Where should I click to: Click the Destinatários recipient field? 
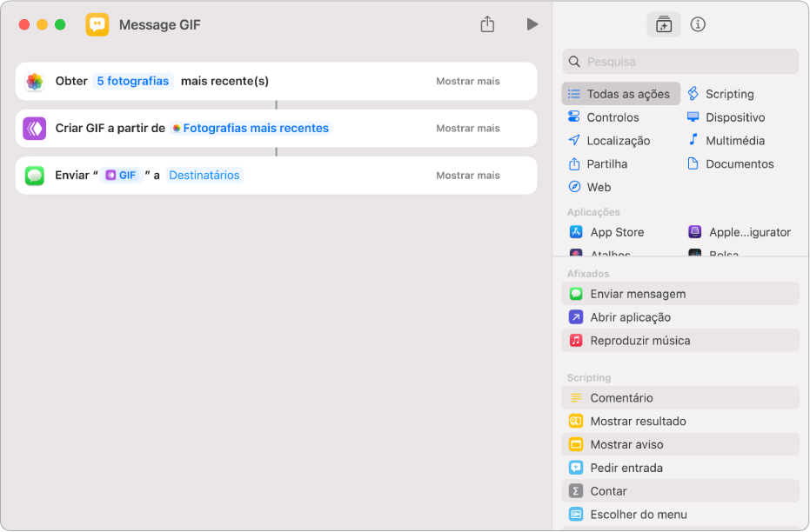pyautogui.click(x=204, y=175)
